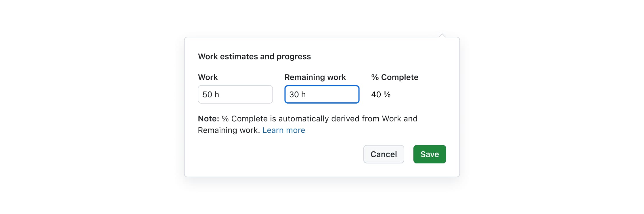
Task: Click the Work column label
Action: 208,77
